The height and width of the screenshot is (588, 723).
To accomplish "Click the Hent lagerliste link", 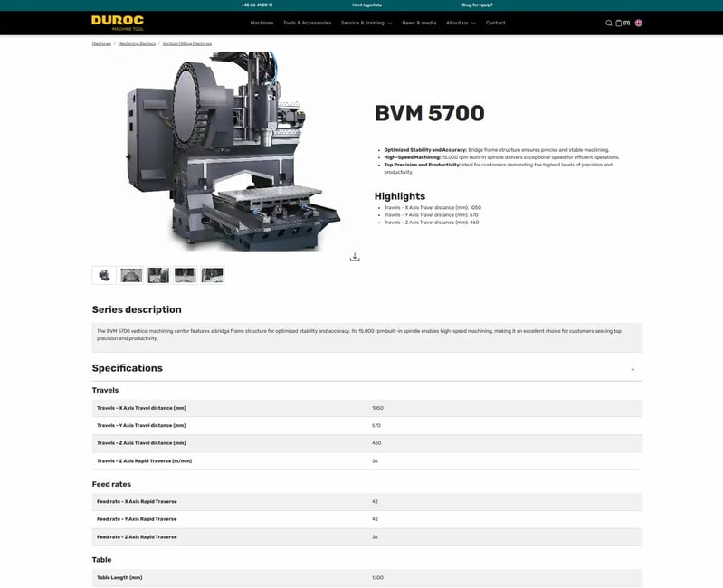I will [x=367, y=5].
